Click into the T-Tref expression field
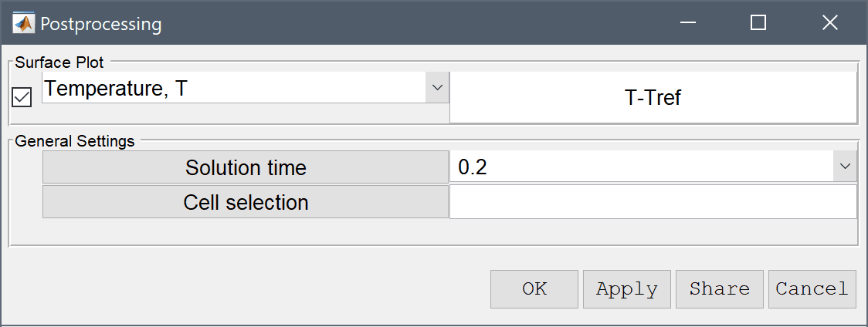The image size is (868, 327). coord(653,98)
